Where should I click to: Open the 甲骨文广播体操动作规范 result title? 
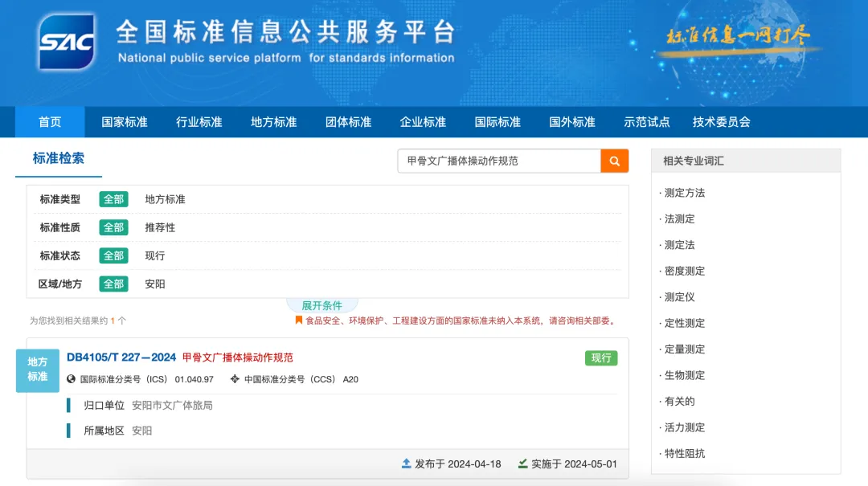coord(237,357)
